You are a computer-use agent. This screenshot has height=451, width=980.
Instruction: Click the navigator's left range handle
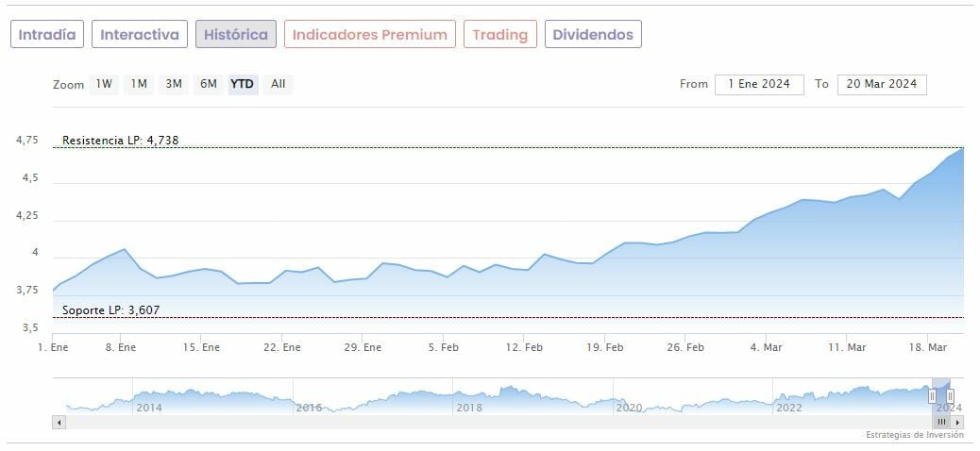click(932, 396)
